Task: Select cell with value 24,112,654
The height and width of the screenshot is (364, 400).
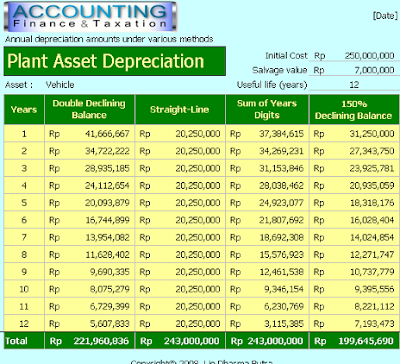Action: [x=89, y=186]
